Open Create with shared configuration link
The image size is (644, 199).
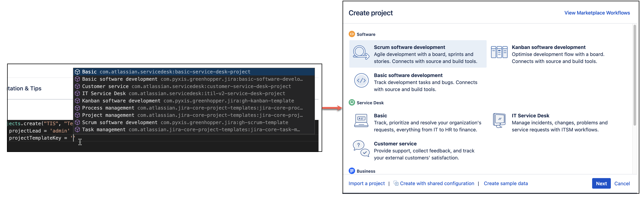(437, 184)
